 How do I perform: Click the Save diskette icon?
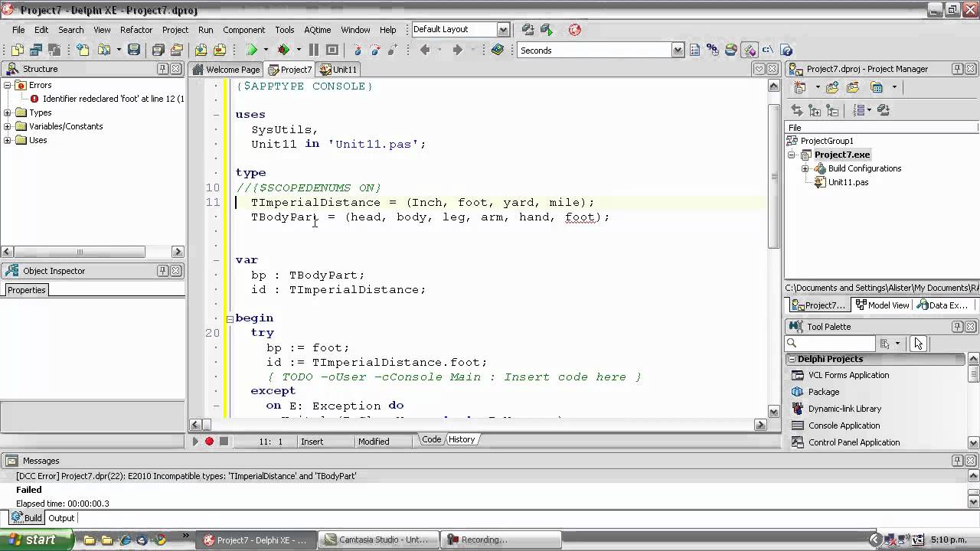tap(133, 50)
